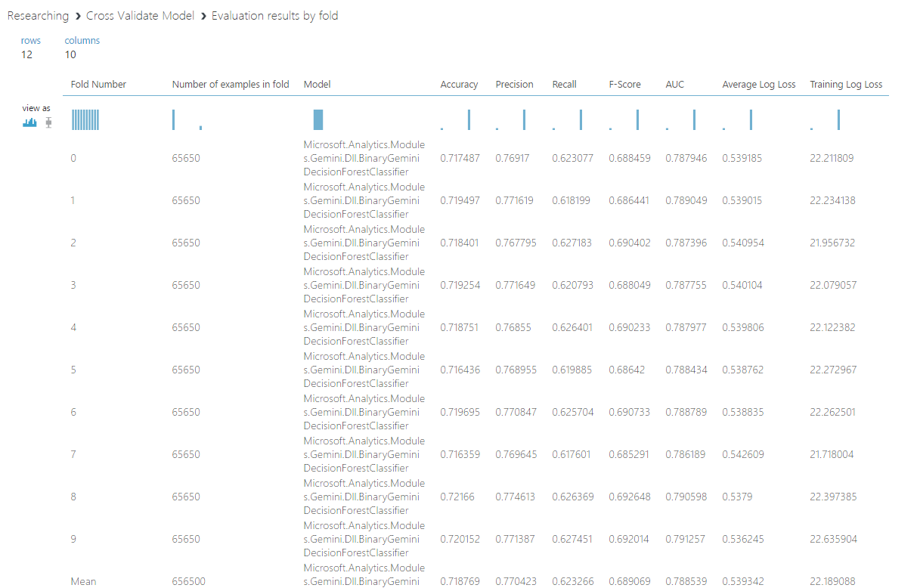Select Number of examples in fold header
The image size is (917, 588).
click(x=231, y=84)
